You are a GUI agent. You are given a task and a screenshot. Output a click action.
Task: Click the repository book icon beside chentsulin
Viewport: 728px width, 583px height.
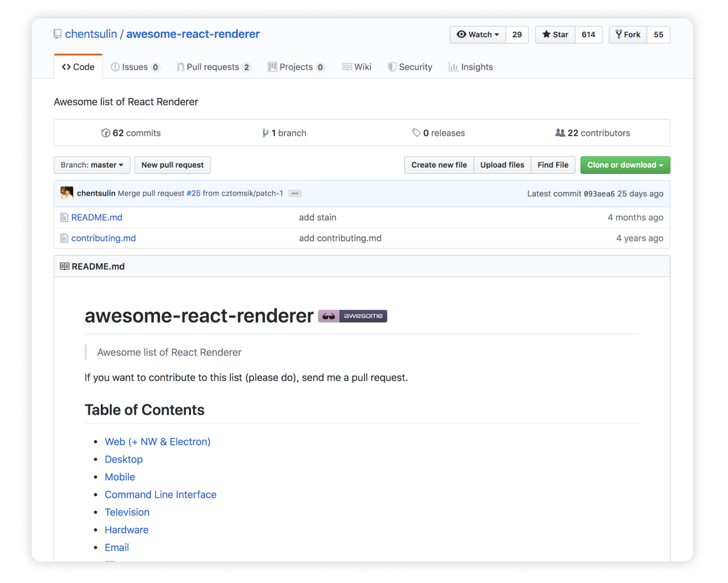(x=58, y=35)
